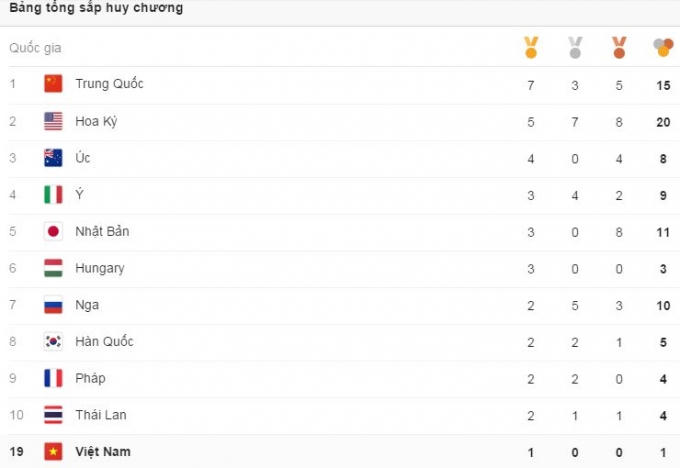680x468 pixels.
Task: Click the Vietnam flag icon
Action: (x=54, y=452)
